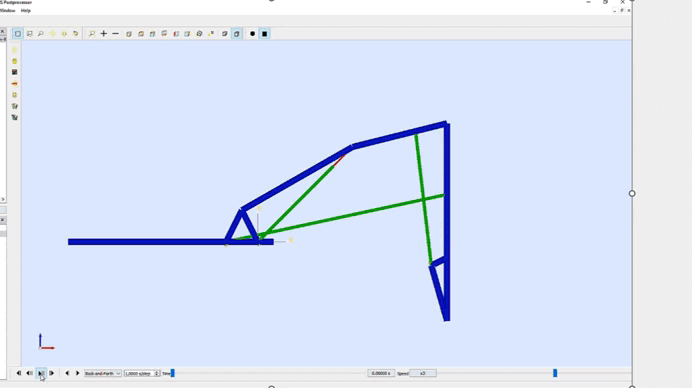
Task: Click the pan move tool icon
Action: click(53, 34)
